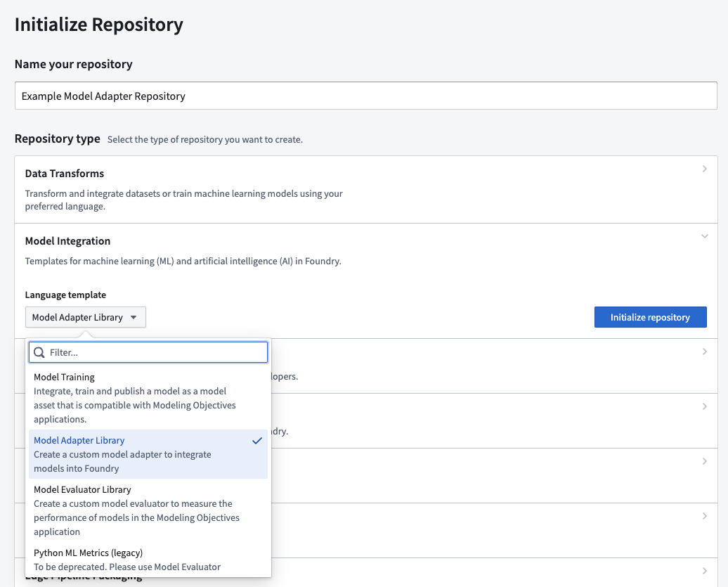Expand the Data Transforms repository type
The height and width of the screenshot is (587, 728).
704,169
